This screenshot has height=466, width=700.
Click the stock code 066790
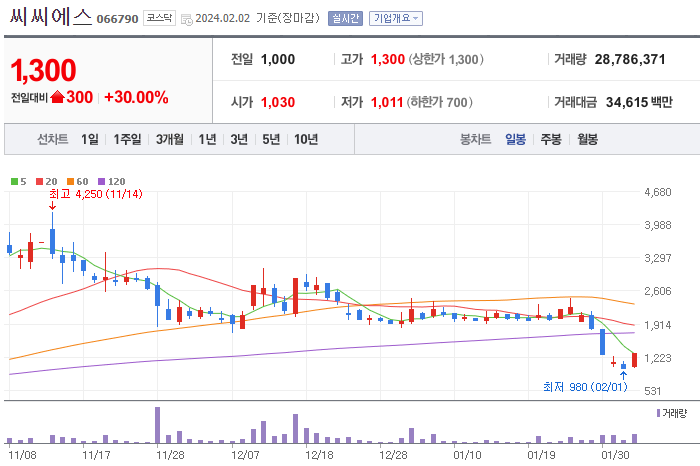[117, 19]
